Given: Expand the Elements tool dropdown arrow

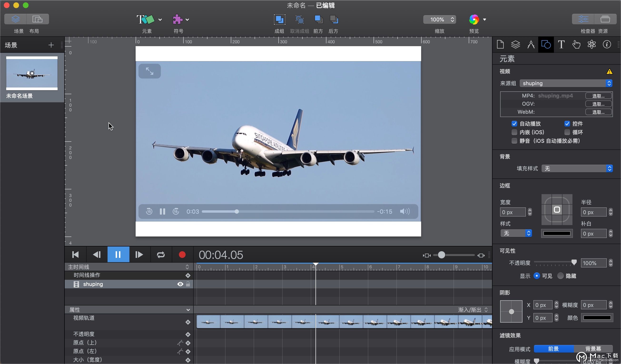Looking at the screenshot, I should [160, 20].
